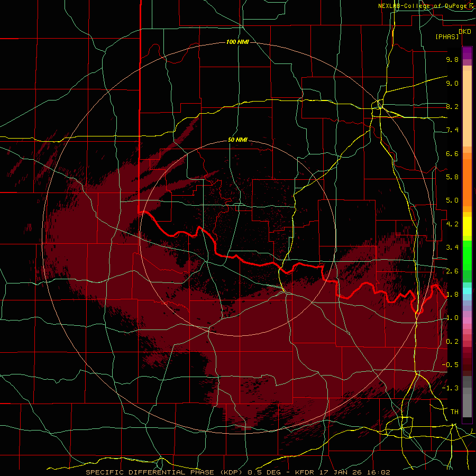Click the -1.3 value on color scale
Screen dimensions: 476x476
(450, 388)
